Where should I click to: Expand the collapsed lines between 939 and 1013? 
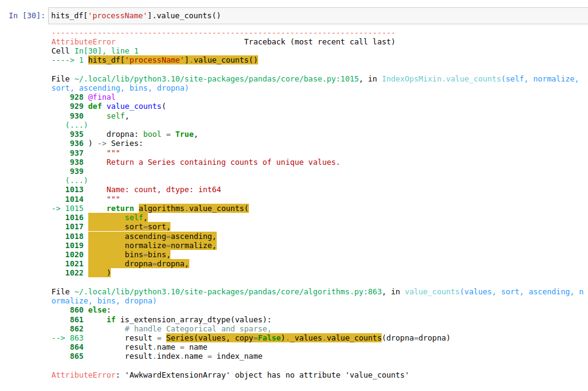click(75, 180)
